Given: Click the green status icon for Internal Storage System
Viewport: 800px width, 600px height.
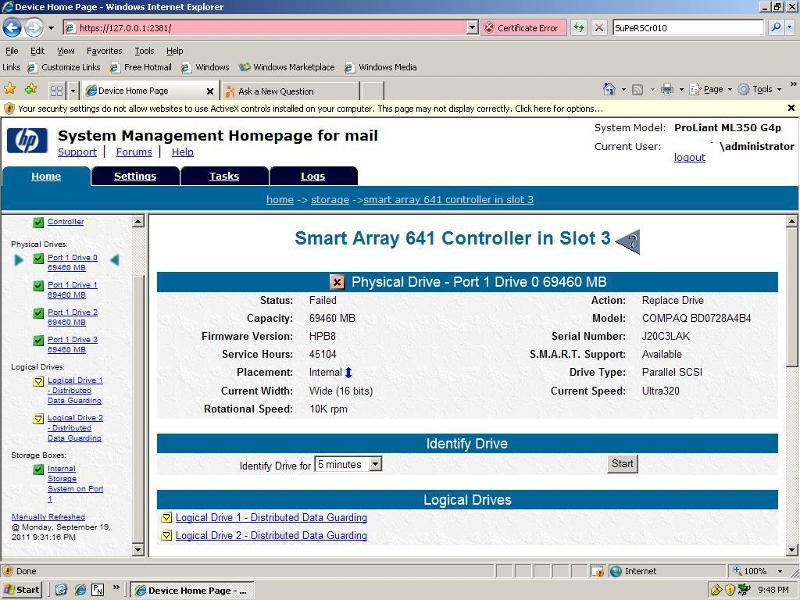Looking at the screenshot, I should coord(38,469).
